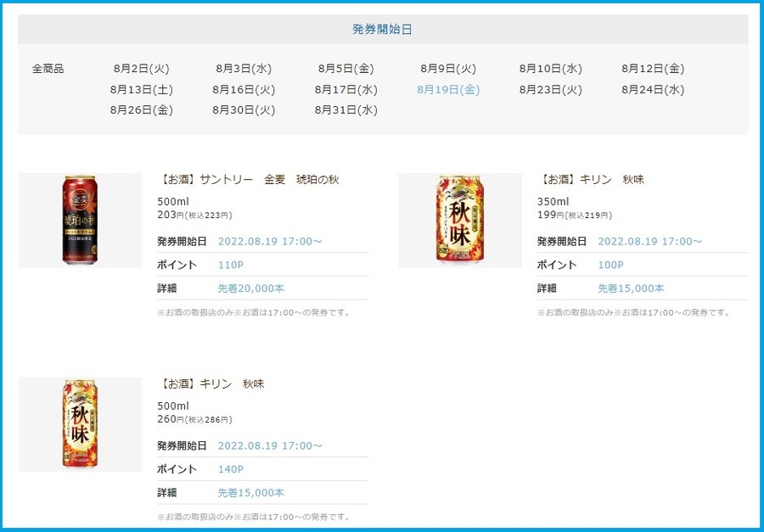The height and width of the screenshot is (532, 764).
Task: Select the 8月13日(土) date link
Action: click(141, 90)
